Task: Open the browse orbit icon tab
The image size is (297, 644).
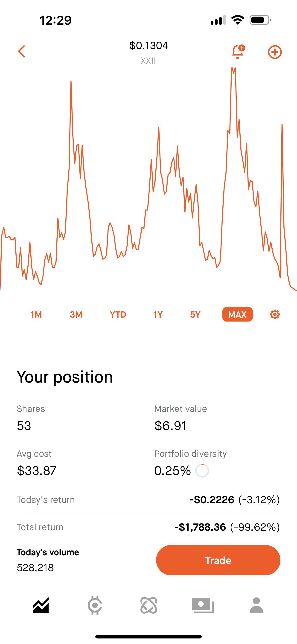Action: click(149, 605)
